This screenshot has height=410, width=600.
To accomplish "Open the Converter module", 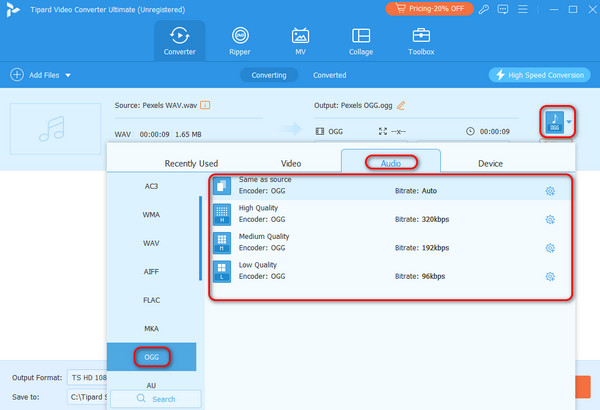I will point(179,41).
